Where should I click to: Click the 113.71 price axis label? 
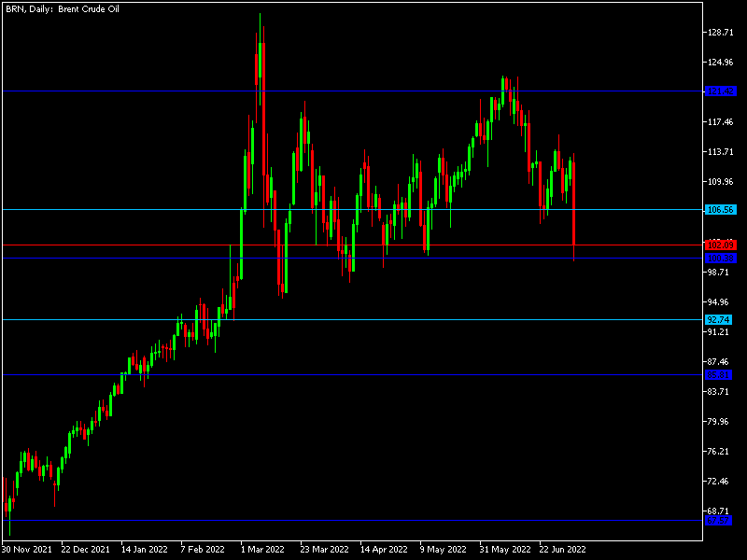pos(720,152)
